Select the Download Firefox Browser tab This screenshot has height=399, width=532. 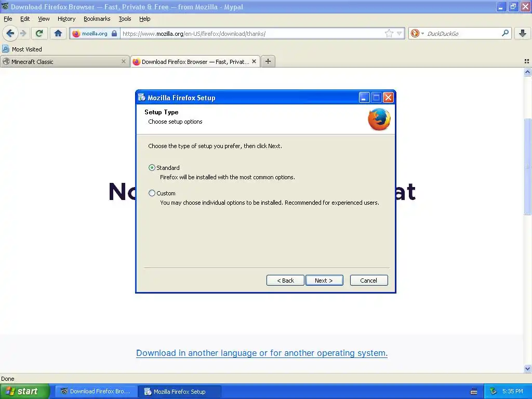195,62
